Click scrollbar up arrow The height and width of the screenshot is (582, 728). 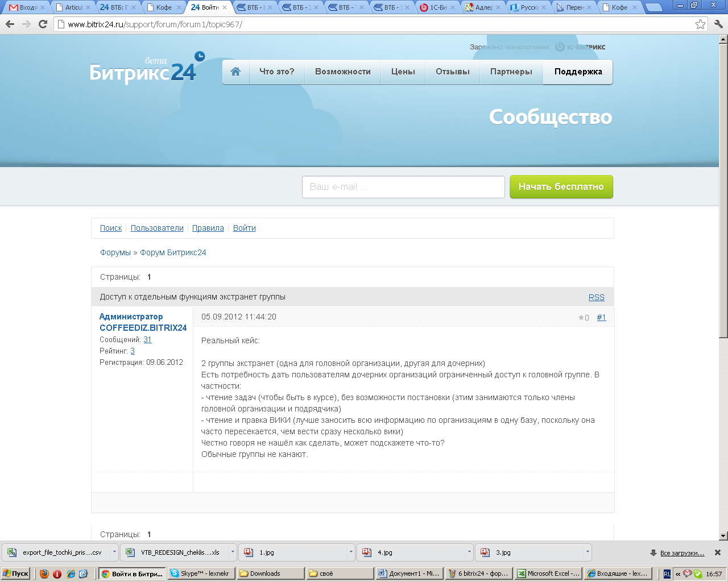[x=723, y=39]
